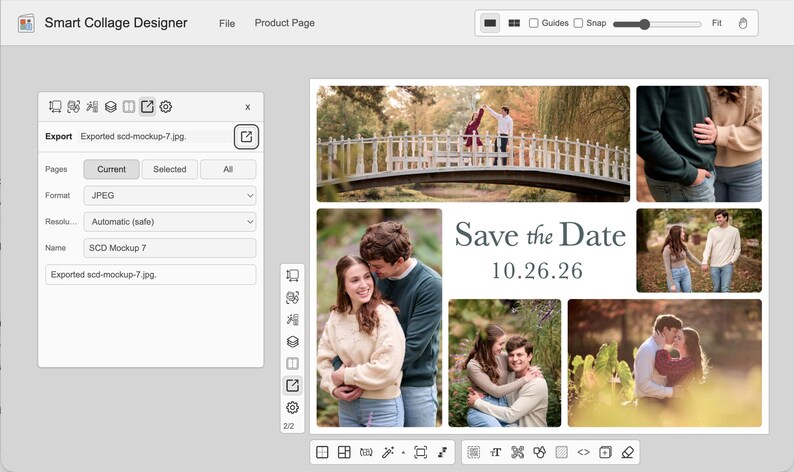Click the Exported scd-mockup-7.jpg message box
The width and height of the screenshot is (794, 472).
tap(151, 274)
